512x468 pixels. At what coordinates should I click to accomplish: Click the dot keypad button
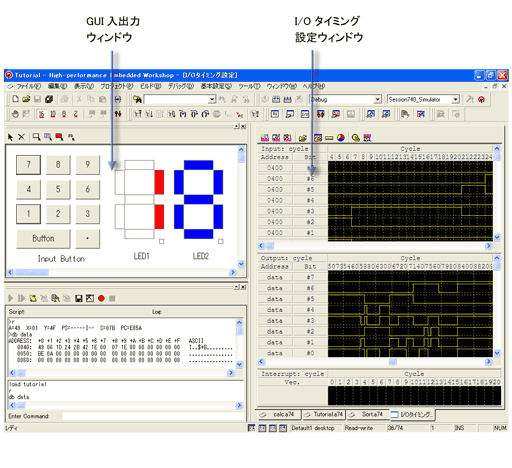point(87,239)
